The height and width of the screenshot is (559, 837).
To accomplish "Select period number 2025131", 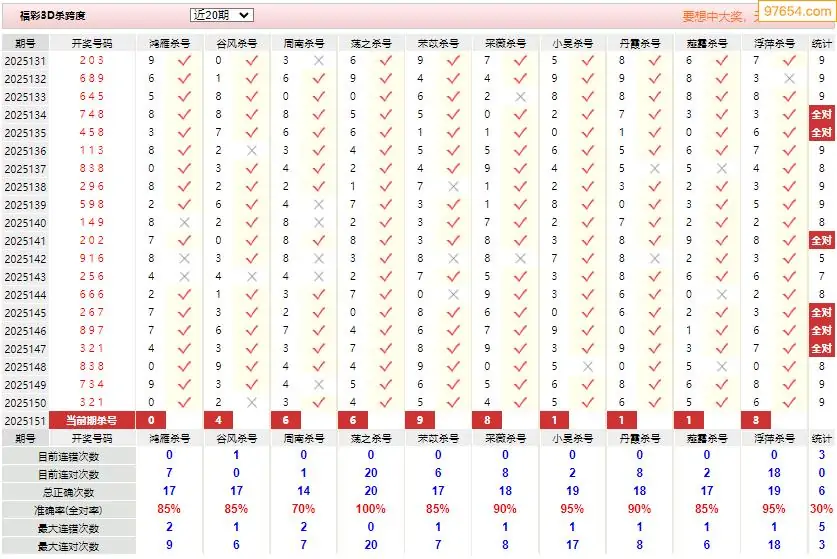I will 25,61.
